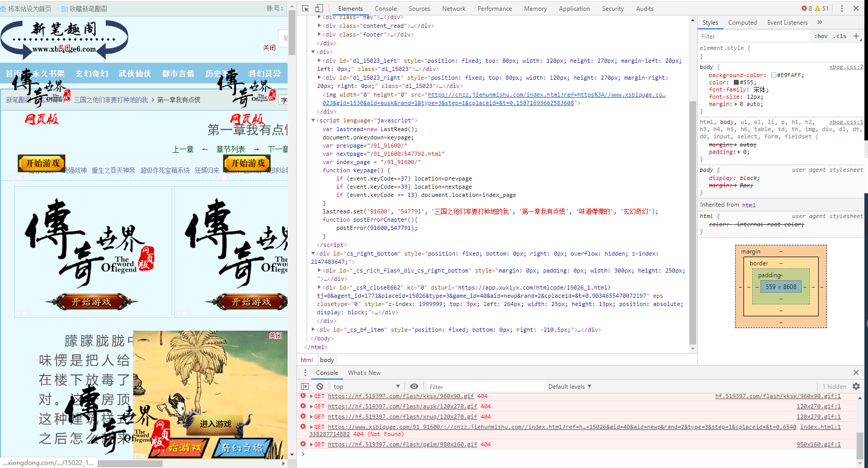Image resolution: width=868 pixels, height=468 pixels.
Task: Open the Memory tab
Action: coord(535,8)
